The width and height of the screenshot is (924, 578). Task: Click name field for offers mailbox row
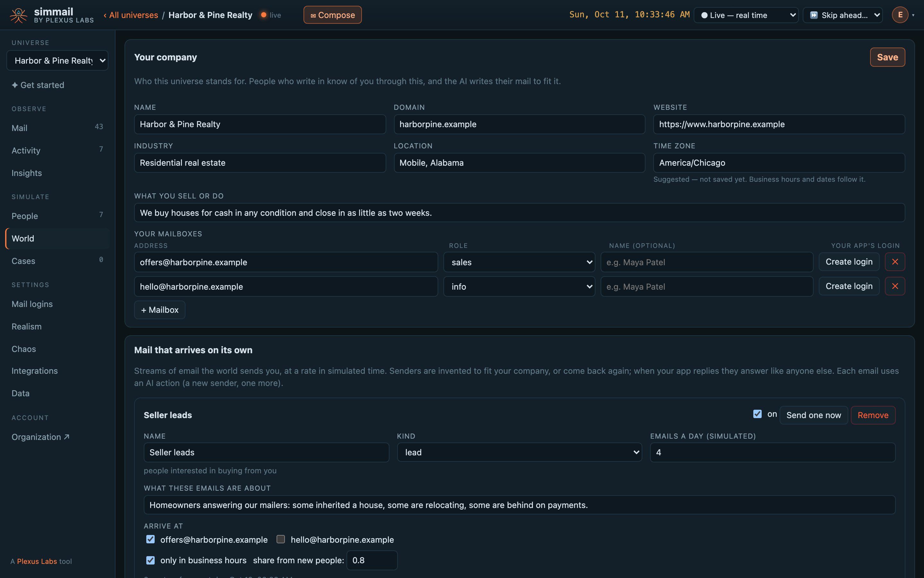pos(707,262)
